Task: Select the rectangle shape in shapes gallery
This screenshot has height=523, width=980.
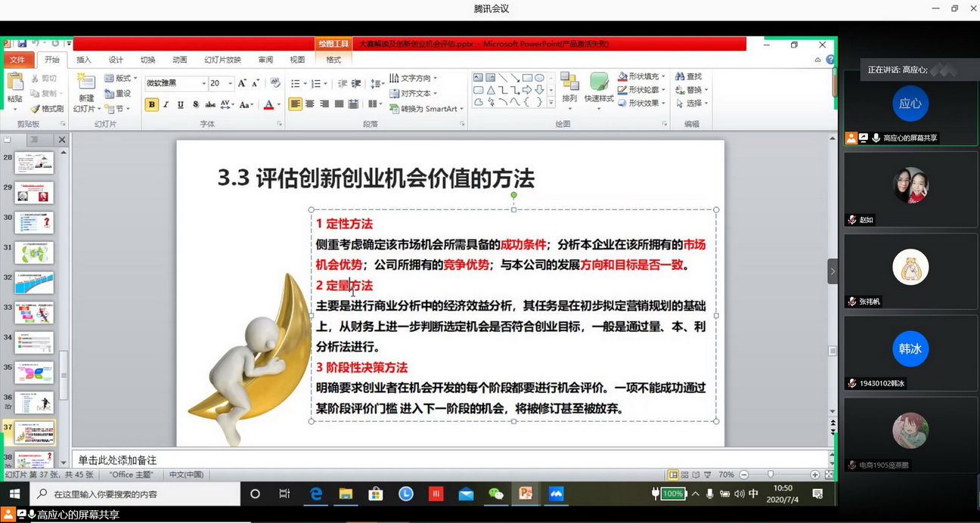Action: (x=527, y=78)
